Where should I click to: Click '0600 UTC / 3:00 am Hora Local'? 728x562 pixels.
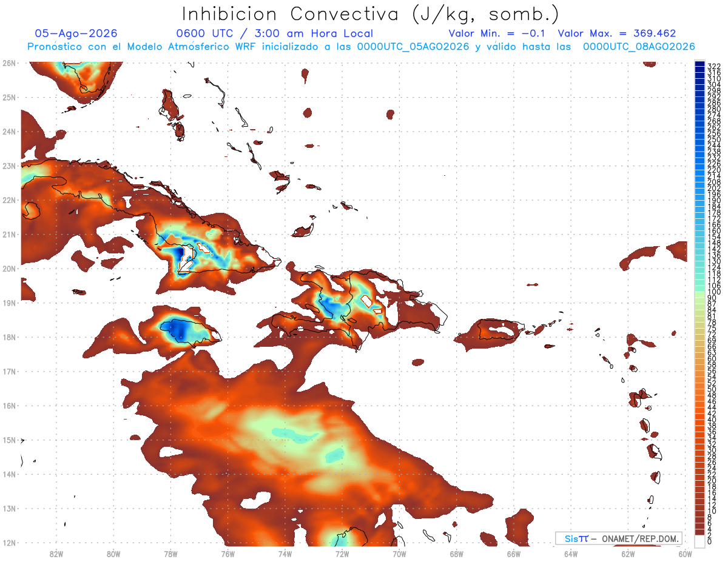point(274,33)
